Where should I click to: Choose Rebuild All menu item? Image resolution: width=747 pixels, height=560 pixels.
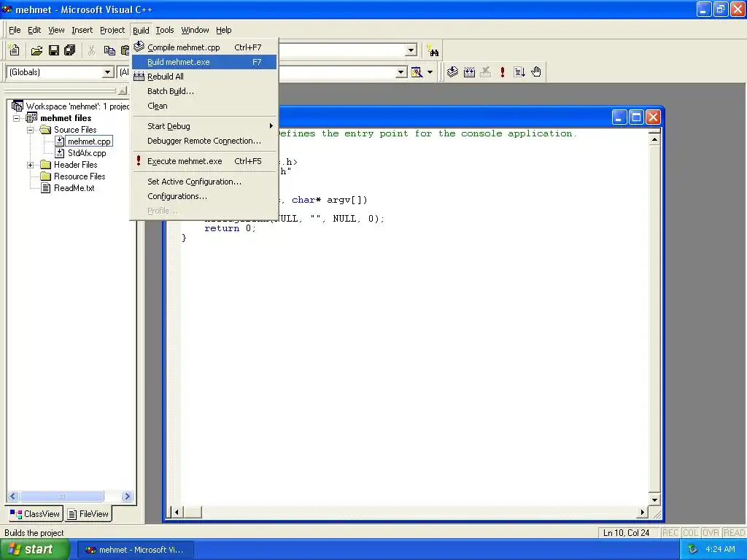pos(204,77)
